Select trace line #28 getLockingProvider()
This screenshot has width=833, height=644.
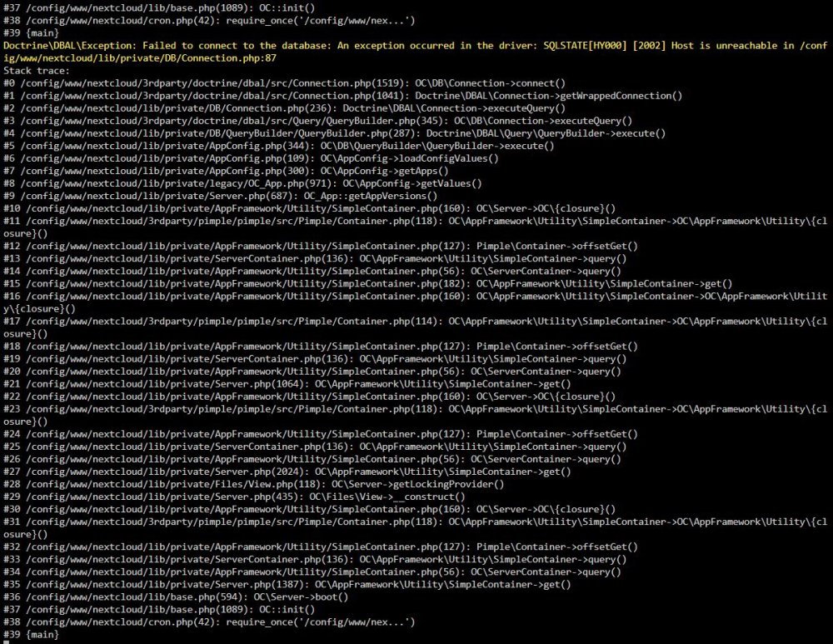253,484
